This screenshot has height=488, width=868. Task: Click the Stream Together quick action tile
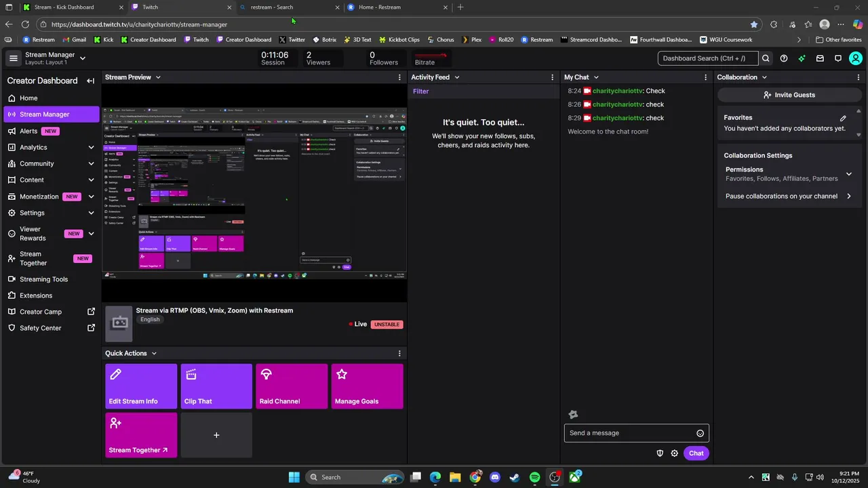coord(141,435)
